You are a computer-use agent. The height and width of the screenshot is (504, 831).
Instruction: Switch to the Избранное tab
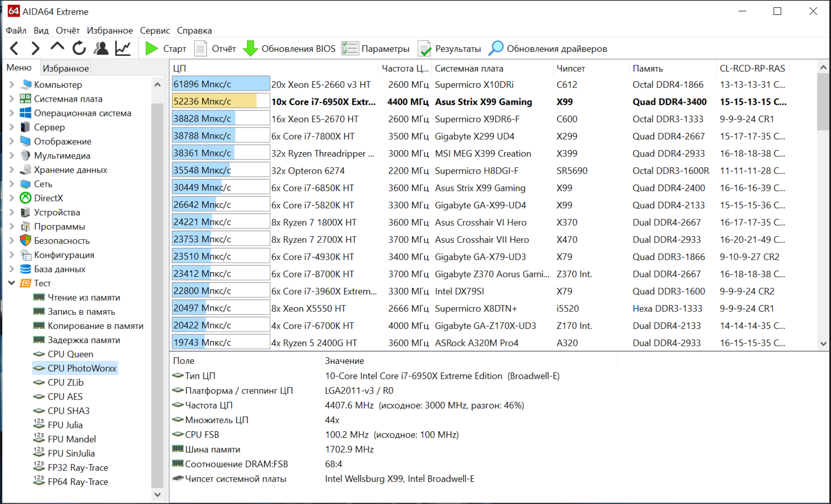pyautogui.click(x=66, y=68)
